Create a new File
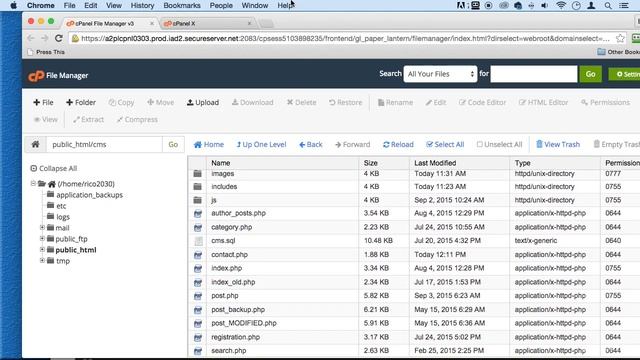This screenshot has width=640, height=360. coord(43,102)
